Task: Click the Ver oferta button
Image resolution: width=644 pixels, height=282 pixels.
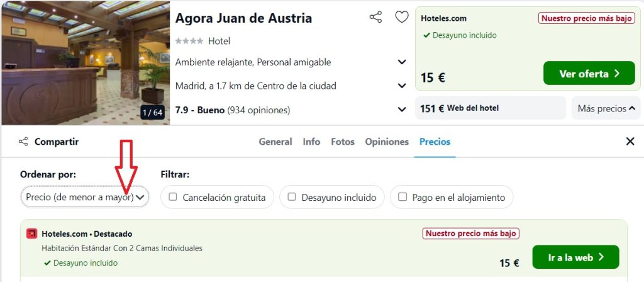Action: [589, 73]
